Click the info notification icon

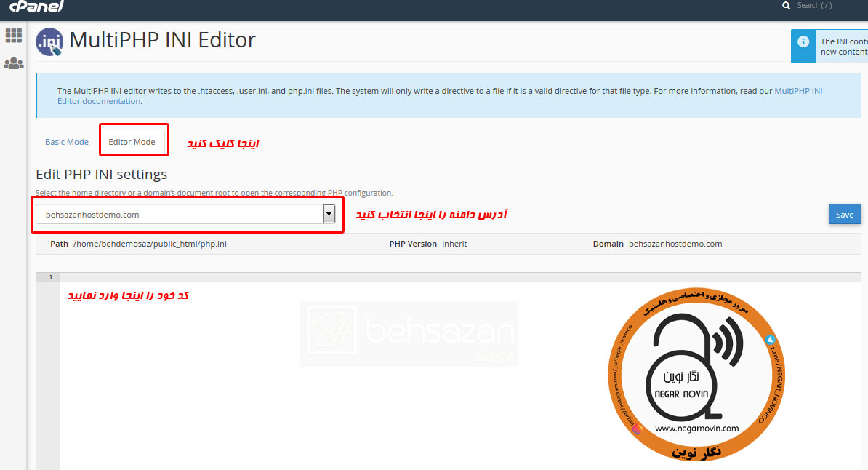tap(803, 41)
